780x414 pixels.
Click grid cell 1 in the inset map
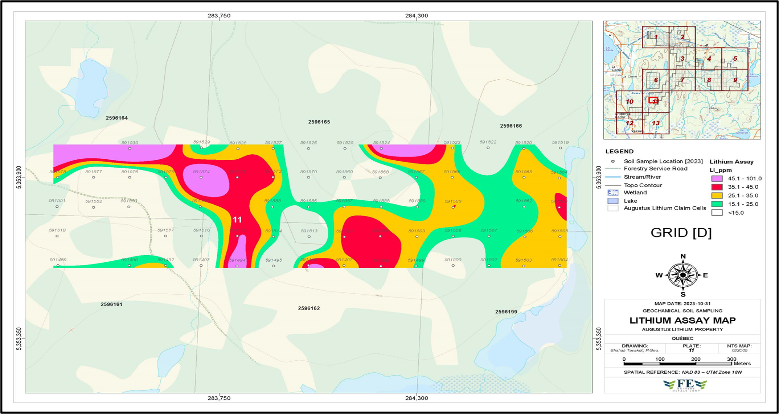coord(656,37)
